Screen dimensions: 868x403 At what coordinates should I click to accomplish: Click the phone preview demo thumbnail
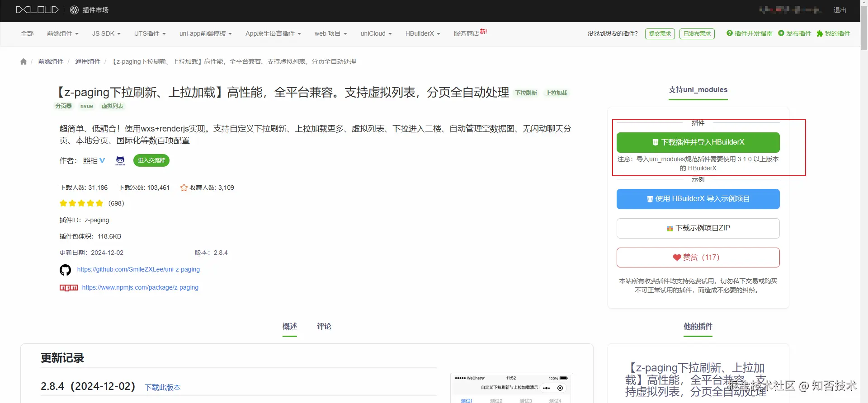coord(512,388)
